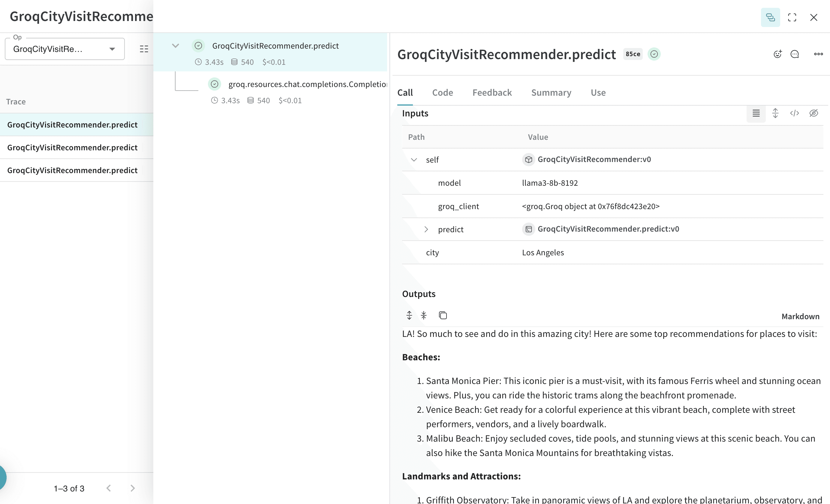Click the 1–3 of 3 pagination label
The width and height of the screenshot is (830, 504).
coord(69,488)
